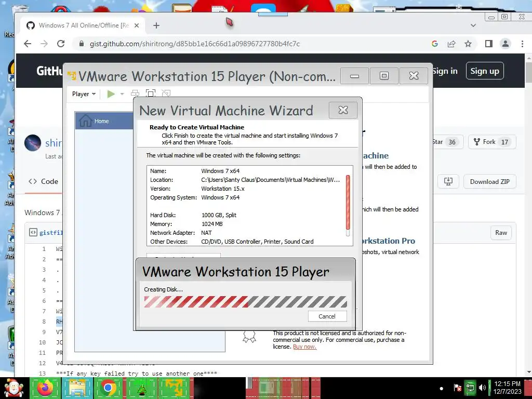Click the Fork button on gist
The image size is (532, 399).
492,142
